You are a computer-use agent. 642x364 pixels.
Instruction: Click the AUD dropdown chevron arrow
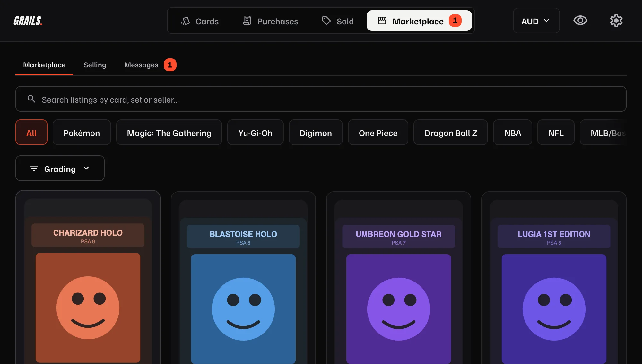pyautogui.click(x=546, y=21)
